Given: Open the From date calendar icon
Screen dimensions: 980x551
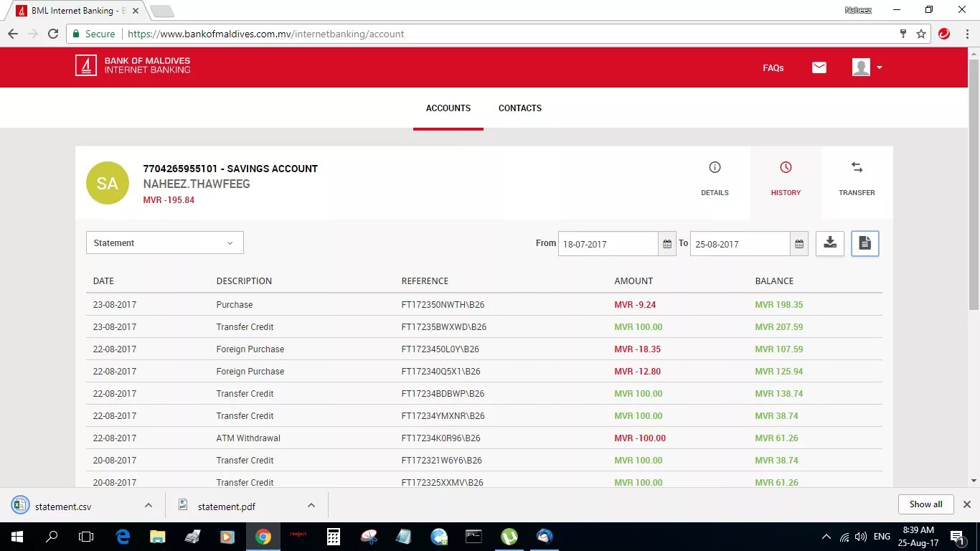Looking at the screenshot, I should click(667, 244).
